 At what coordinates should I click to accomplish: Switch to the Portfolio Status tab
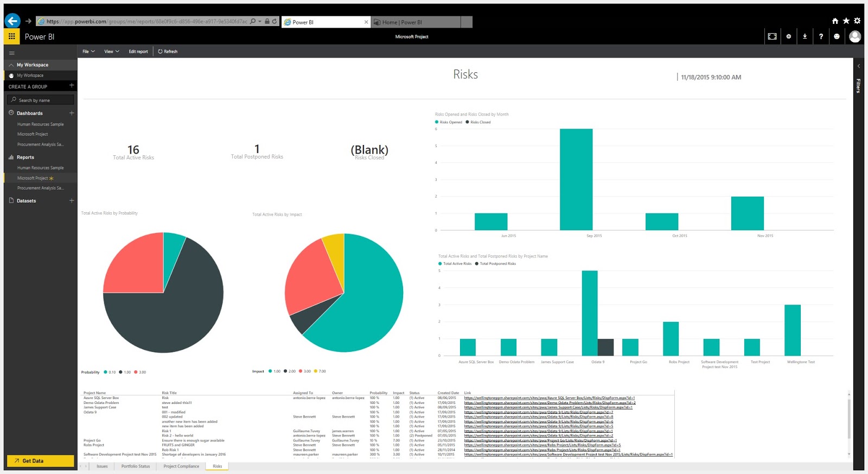coord(135,466)
